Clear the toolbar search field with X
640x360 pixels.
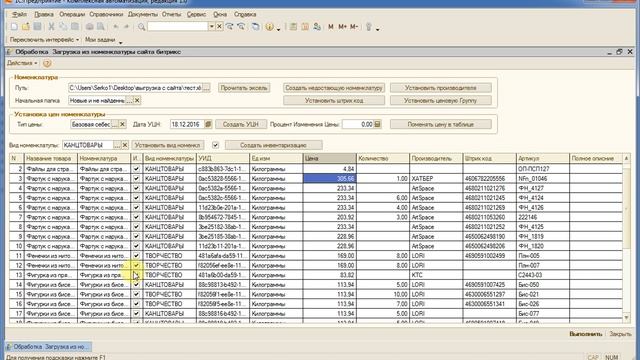219,27
